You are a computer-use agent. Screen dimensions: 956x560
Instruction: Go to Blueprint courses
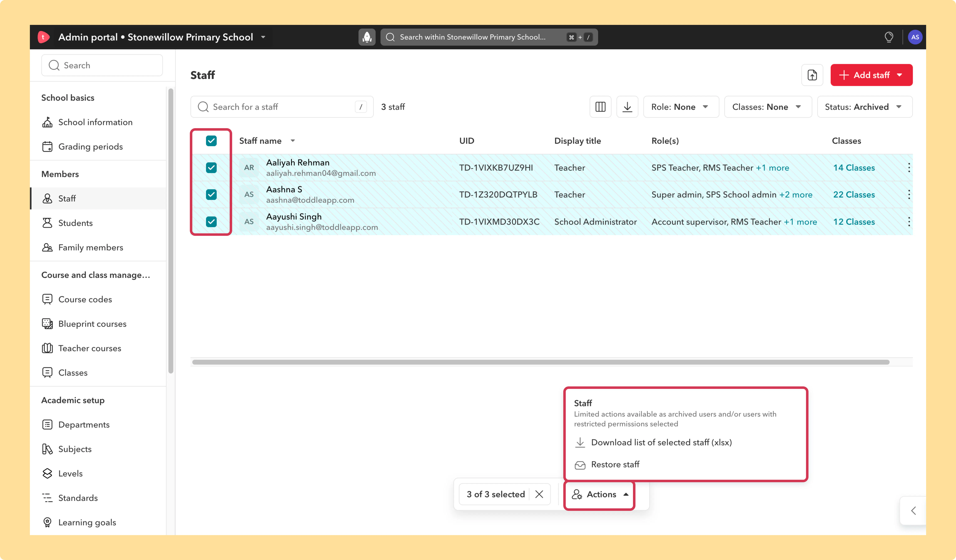(92, 324)
